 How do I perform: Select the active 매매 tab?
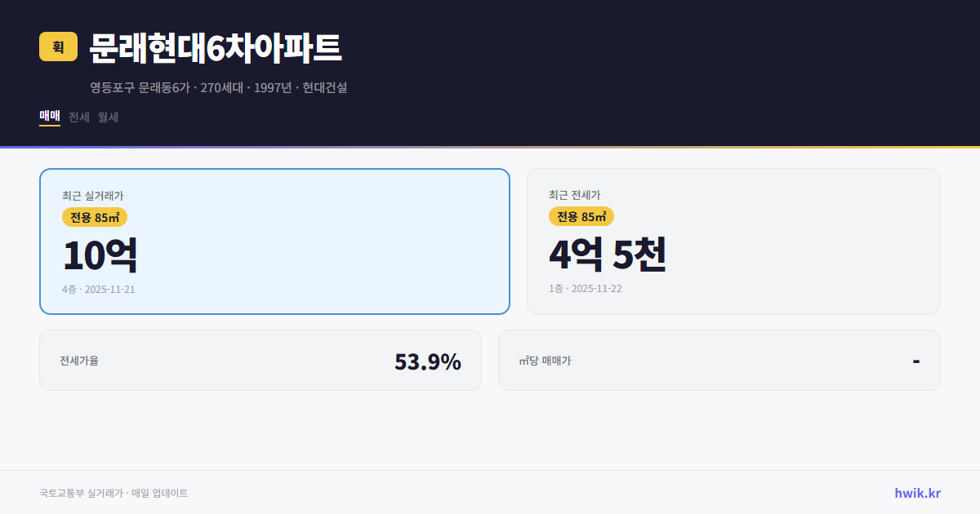coord(49,117)
